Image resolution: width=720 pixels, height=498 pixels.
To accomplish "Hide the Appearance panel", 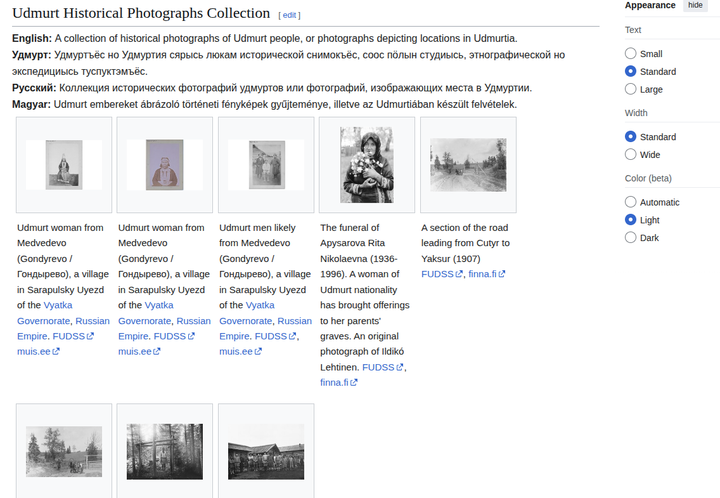I will click(694, 5).
